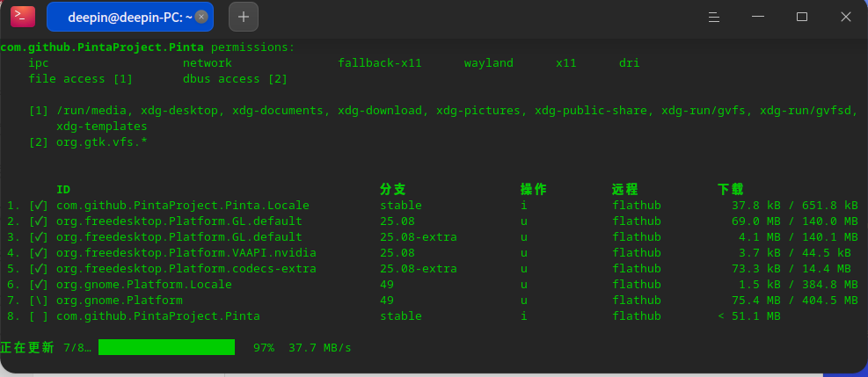Click the 'fallback-x11' permission text
Screen dimensions: 868x377
tap(380, 63)
